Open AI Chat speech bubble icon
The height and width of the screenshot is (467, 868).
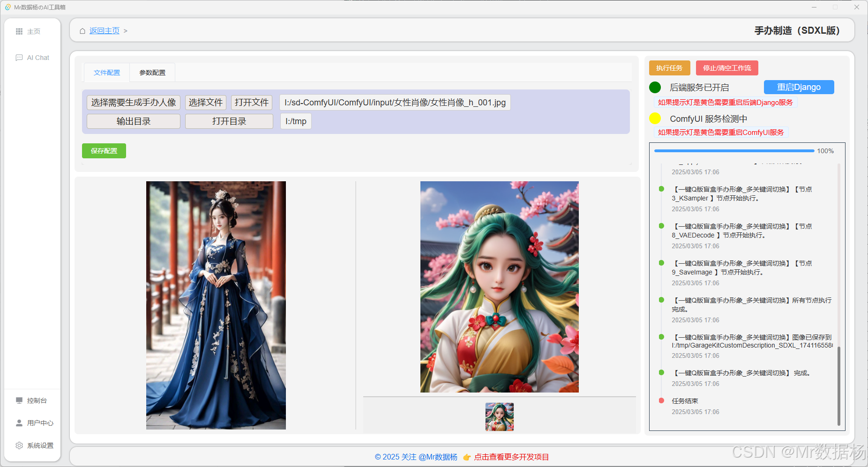(19, 58)
